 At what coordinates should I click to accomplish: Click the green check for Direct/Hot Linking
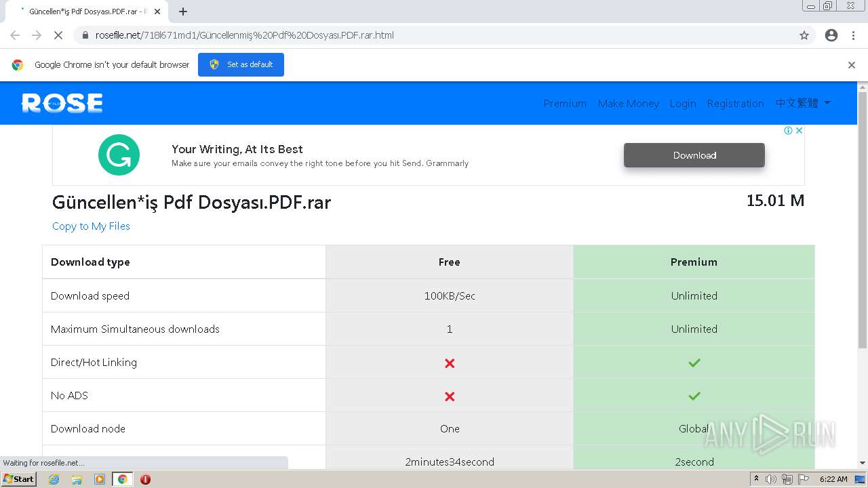click(x=694, y=363)
